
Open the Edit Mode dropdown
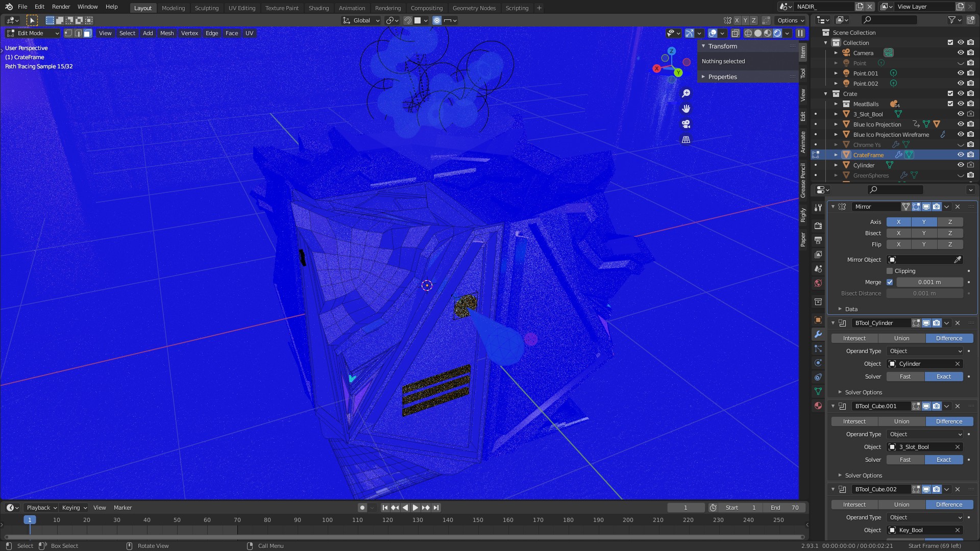33,33
